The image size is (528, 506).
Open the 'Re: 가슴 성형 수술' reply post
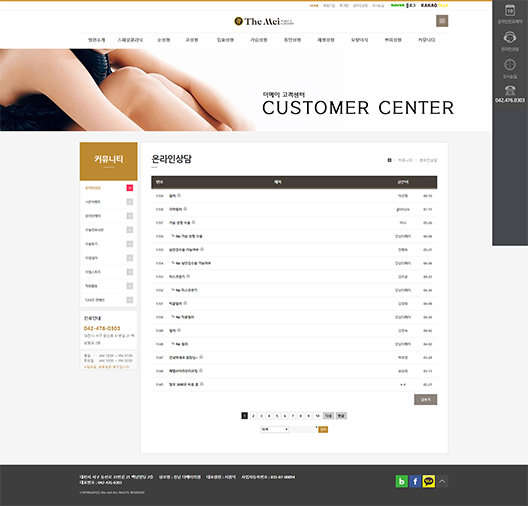click(188, 236)
